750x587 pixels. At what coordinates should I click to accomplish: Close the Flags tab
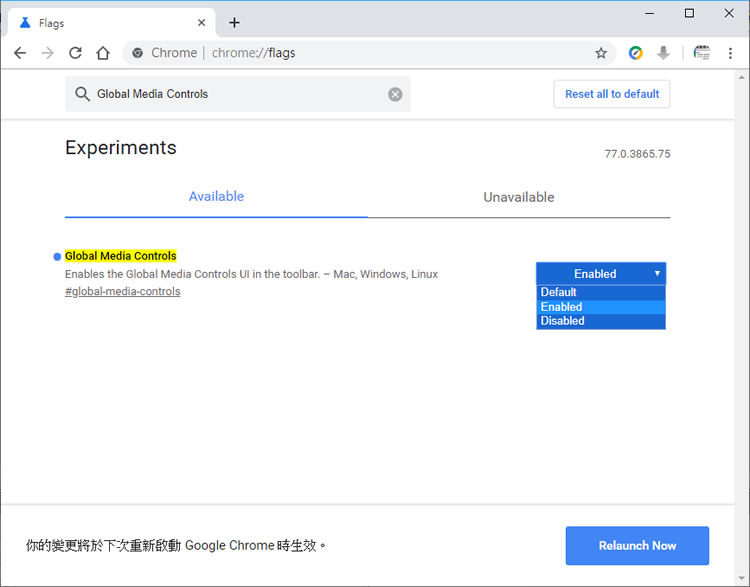[201, 22]
